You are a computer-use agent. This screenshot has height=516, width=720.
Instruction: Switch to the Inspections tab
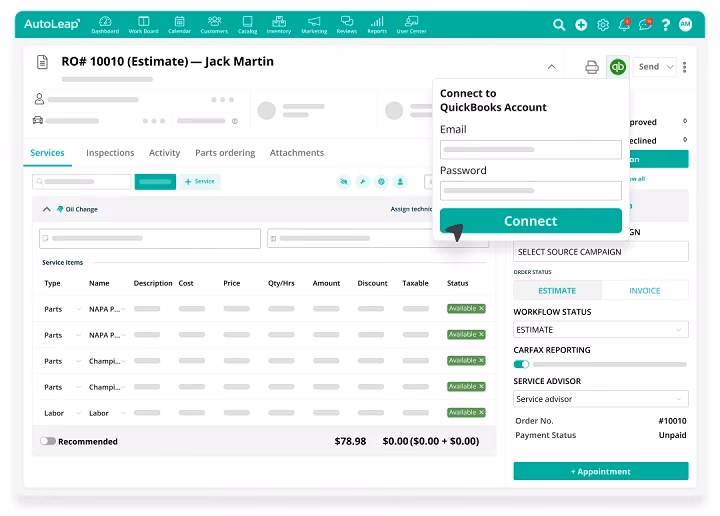[x=110, y=153]
